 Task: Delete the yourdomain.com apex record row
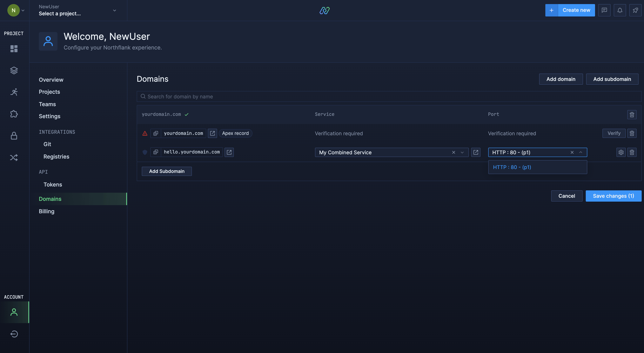632,133
